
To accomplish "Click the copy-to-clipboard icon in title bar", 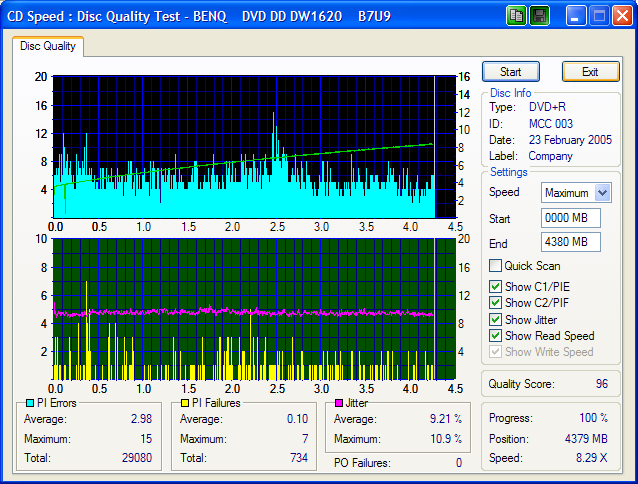I will click(x=516, y=16).
